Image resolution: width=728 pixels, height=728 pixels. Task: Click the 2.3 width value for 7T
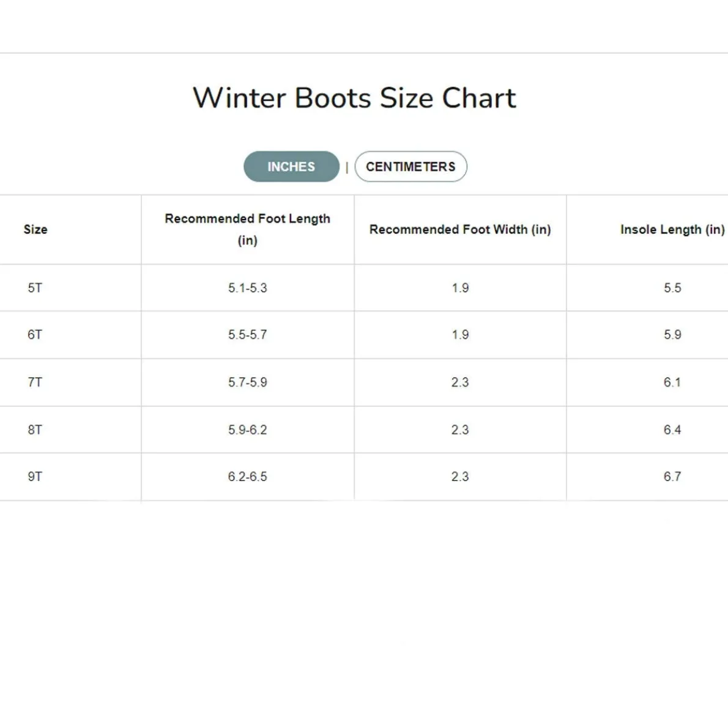[460, 382]
